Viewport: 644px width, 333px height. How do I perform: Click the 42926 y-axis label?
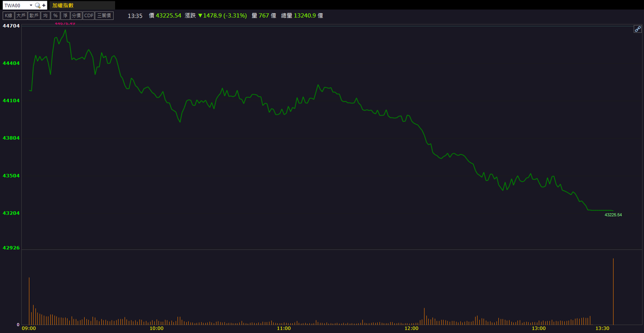(11, 248)
